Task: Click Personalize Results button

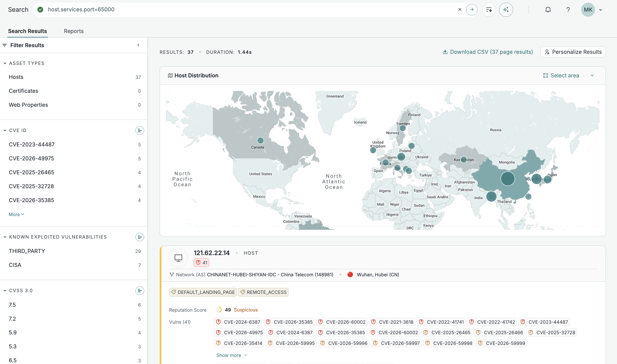Action: [573, 52]
